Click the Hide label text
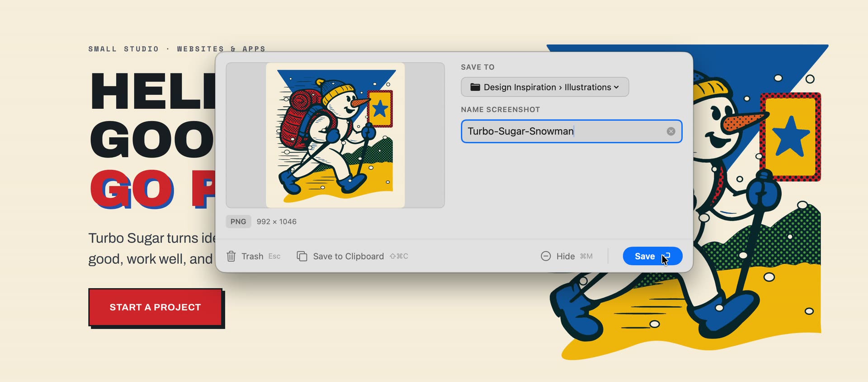 coord(566,256)
